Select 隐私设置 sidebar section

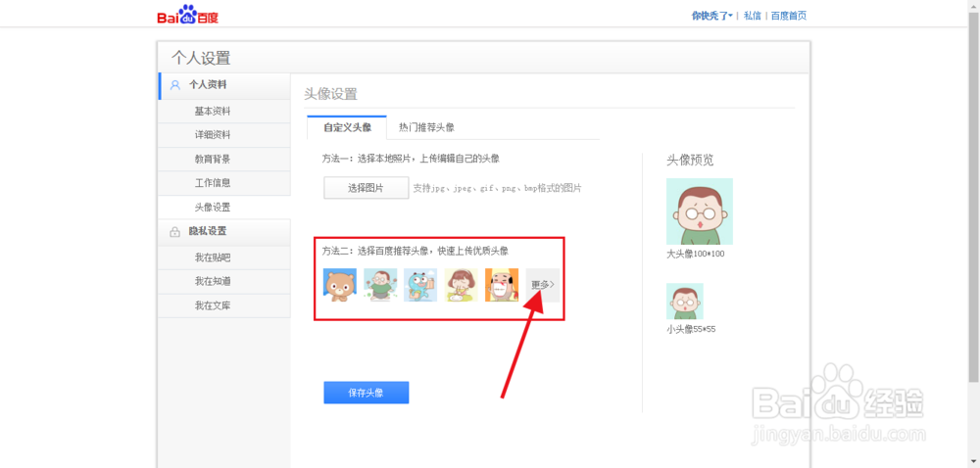click(x=224, y=231)
